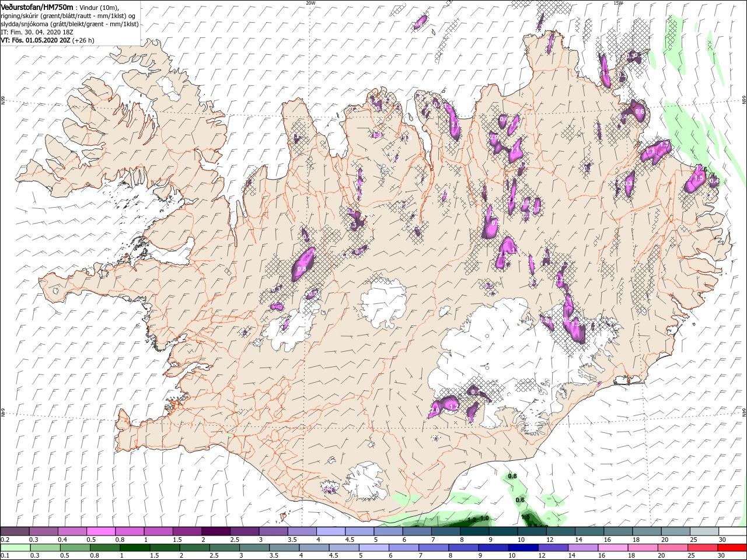The height and width of the screenshot is (560, 747).
Task: Click the 'slydda/snjókoma' legend description line
Action: (69, 24)
